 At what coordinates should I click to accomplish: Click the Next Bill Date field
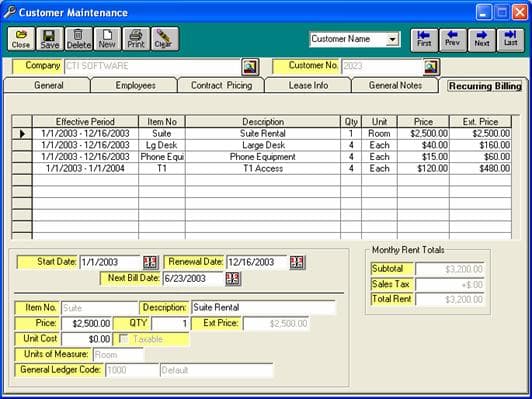(x=193, y=278)
